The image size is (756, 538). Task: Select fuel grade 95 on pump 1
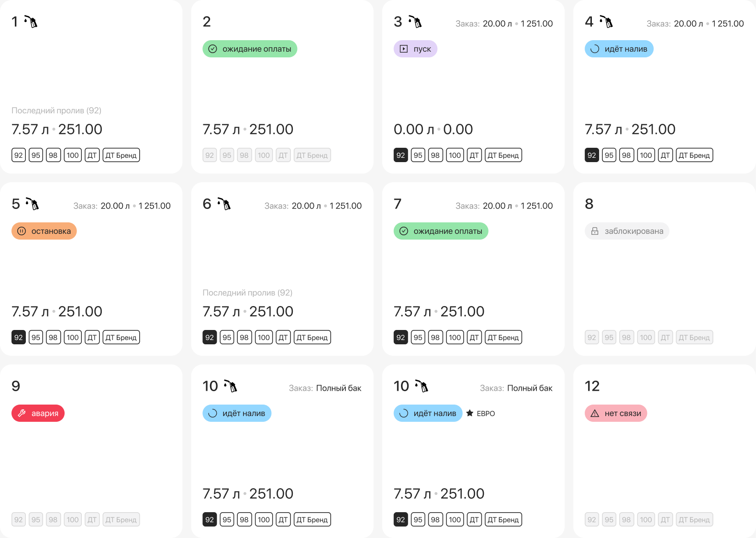tap(36, 155)
